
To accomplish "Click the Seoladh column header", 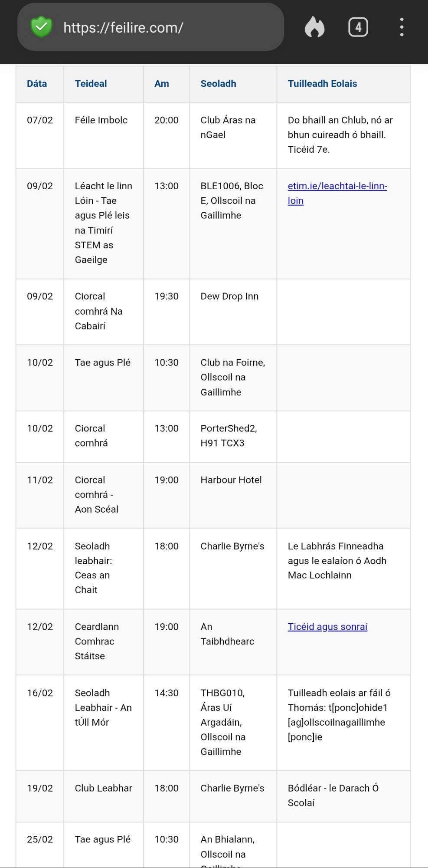I will (218, 84).
